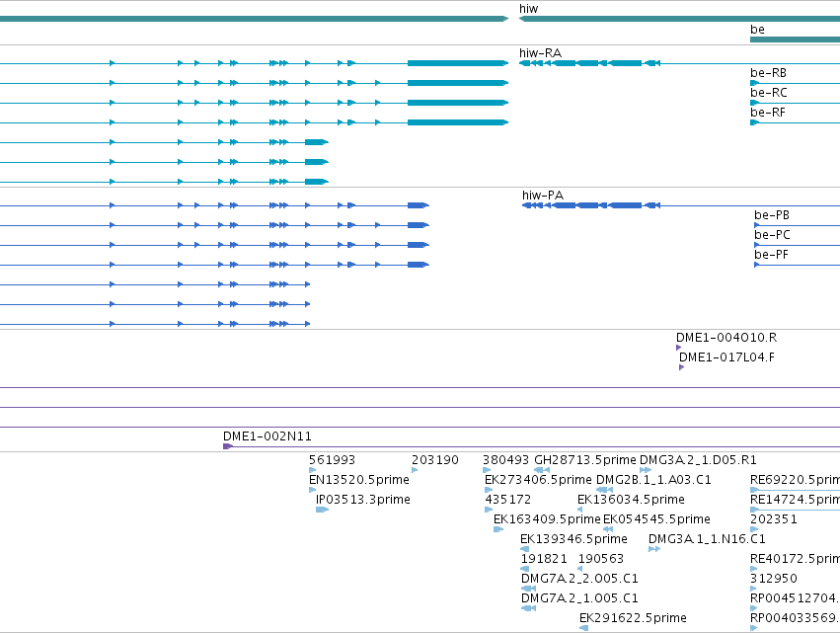The width and height of the screenshot is (840, 633).
Task: Select EST feature 380493
Action: 505,460
